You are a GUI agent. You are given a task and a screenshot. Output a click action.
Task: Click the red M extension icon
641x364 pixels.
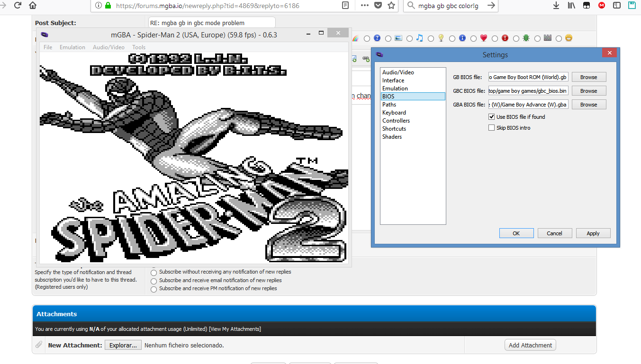pyautogui.click(x=602, y=6)
